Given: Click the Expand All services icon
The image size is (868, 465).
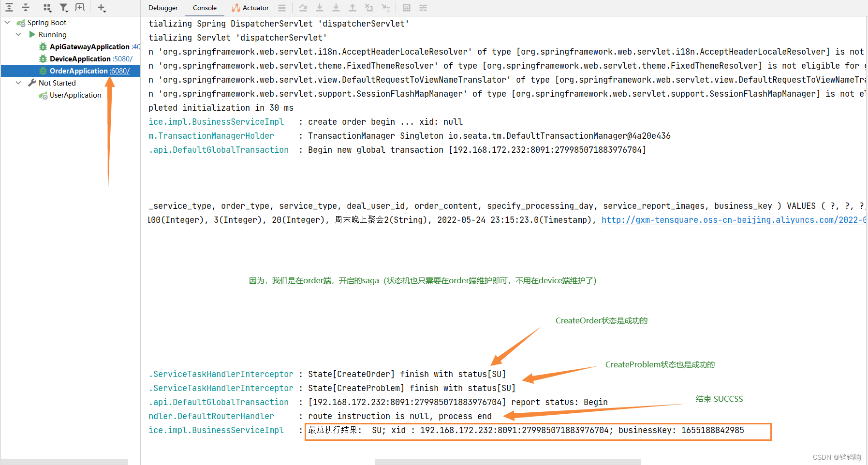Looking at the screenshot, I should [x=9, y=7].
